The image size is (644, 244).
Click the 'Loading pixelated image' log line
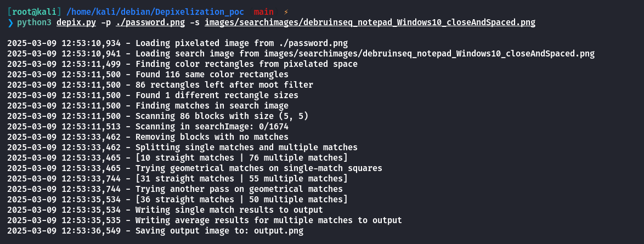click(177, 43)
